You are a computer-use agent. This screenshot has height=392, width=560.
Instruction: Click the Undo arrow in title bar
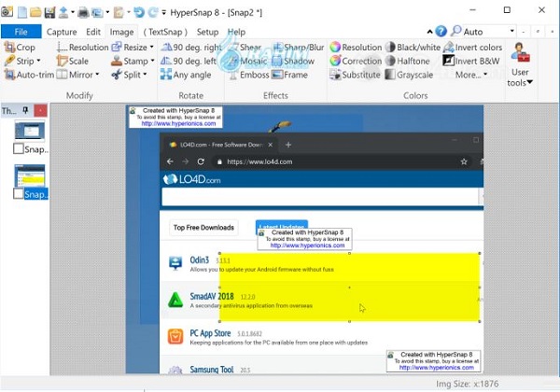pyautogui.click(x=139, y=12)
